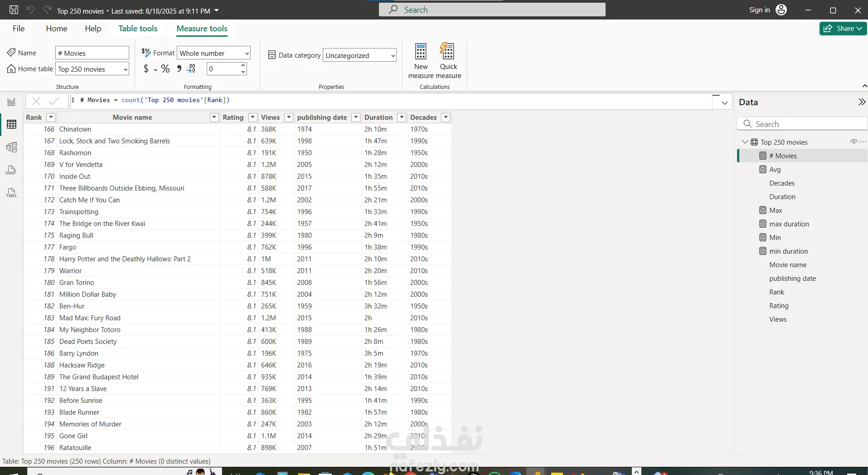Click the measure Name input field
The height and width of the screenshot is (475, 868).
(92, 53)
